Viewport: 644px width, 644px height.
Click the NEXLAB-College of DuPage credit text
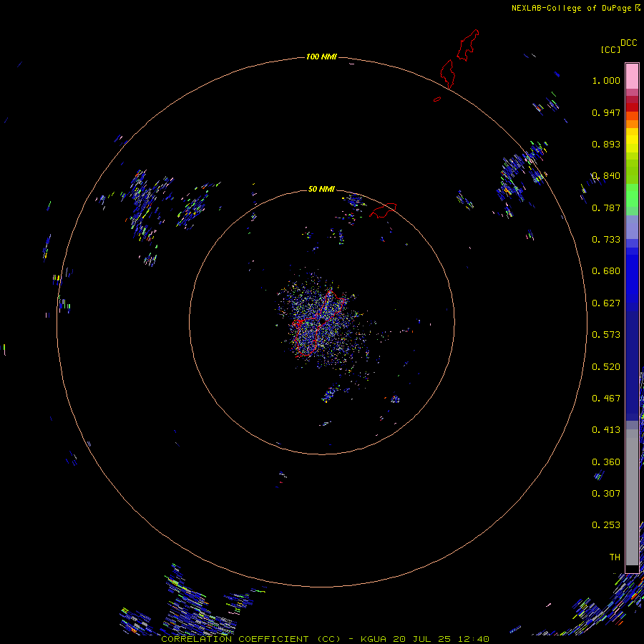[575, 8]
